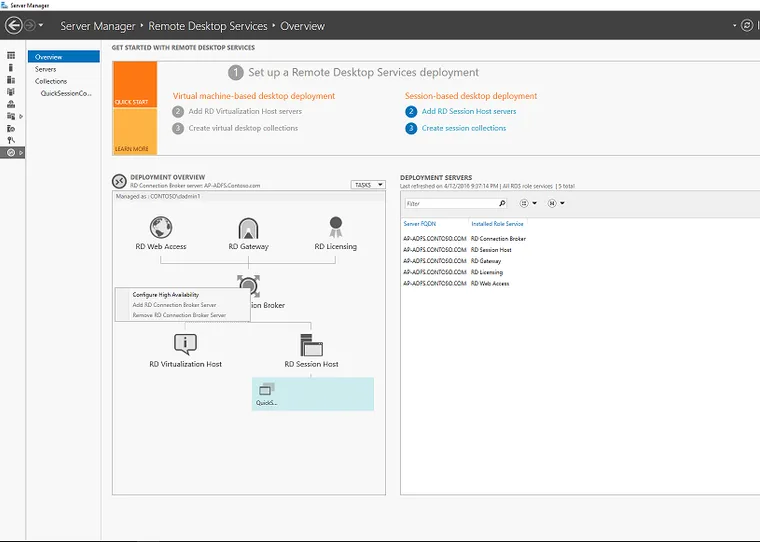Open the Servers page
The width and height of the screenshot is (760, 542).
pyautogui.click(x=46, y=69)
